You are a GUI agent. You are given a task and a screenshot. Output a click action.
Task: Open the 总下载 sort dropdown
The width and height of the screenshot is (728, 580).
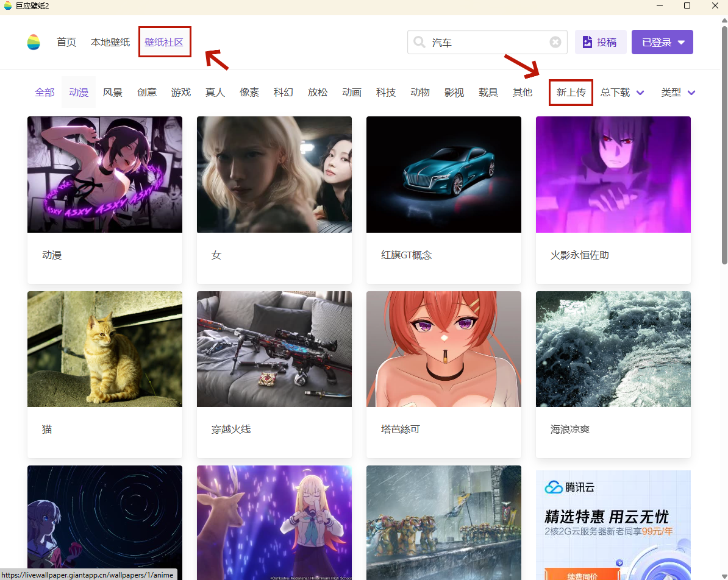[640, 93]
